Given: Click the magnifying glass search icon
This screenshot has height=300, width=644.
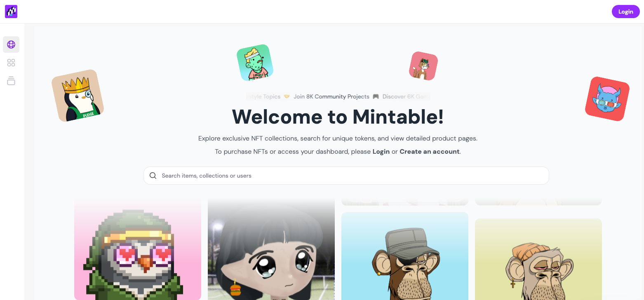Looking at the screenshot, I should click(153, 176).
